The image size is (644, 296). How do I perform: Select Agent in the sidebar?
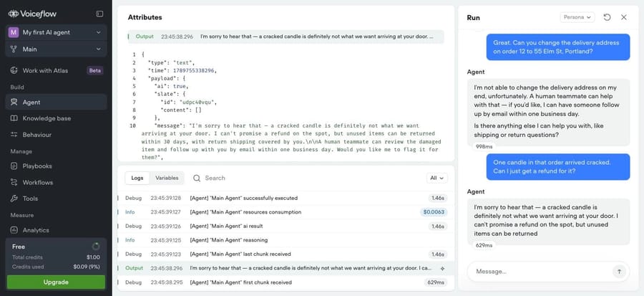coord(56,102)
